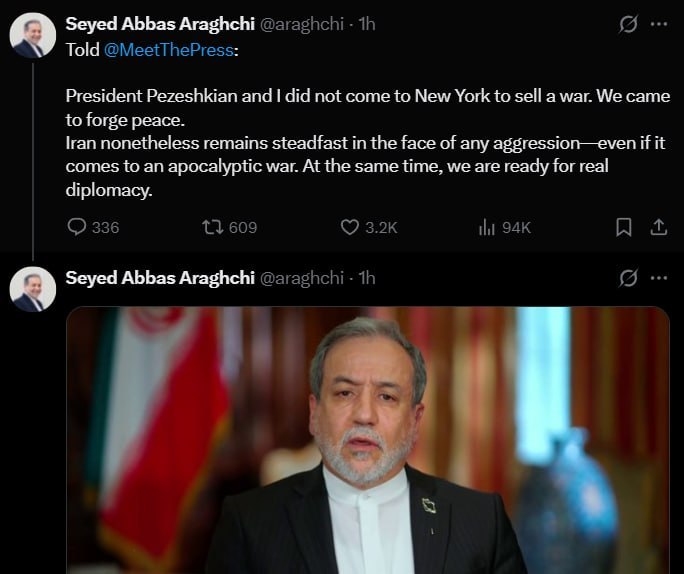Like the tweet with 3.2K likes

point(369,227)
